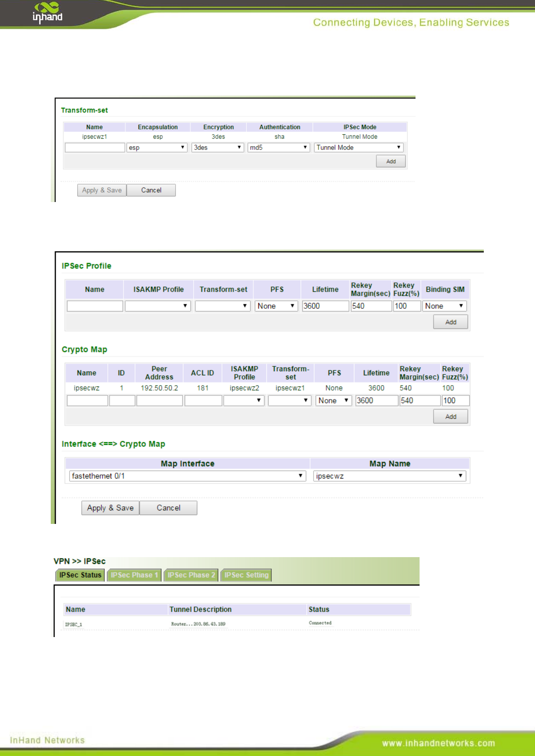Open Crypto Map PFS None dropdown
This screenshot has height=756, width=535.
(334, 400)
